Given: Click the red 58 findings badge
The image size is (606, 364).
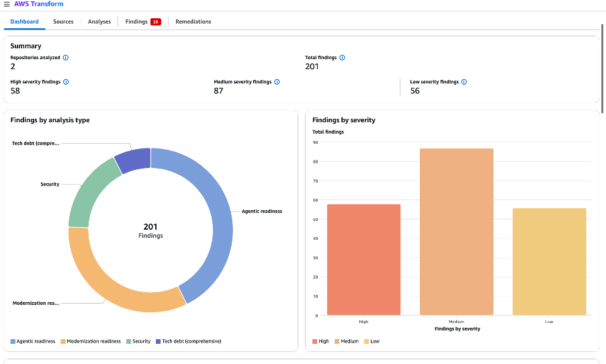Looking at the screenshot, I should click(156, 21).
